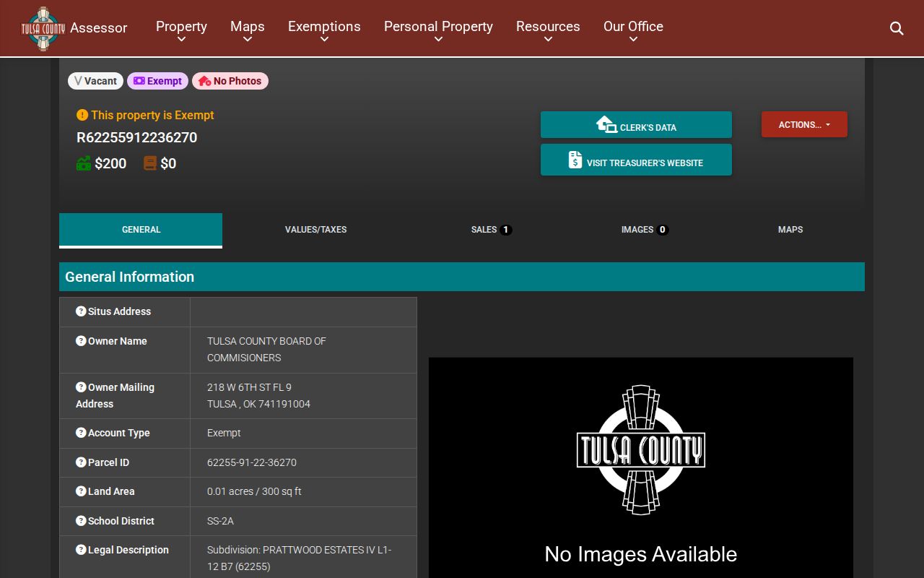The image size is (924, 578).
Task: Open the Personal Property menu
Action: pos(438,30)
